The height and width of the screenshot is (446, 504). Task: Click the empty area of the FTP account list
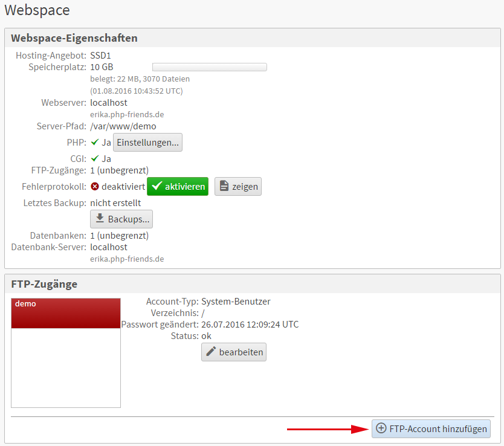[x=66, y=369]
